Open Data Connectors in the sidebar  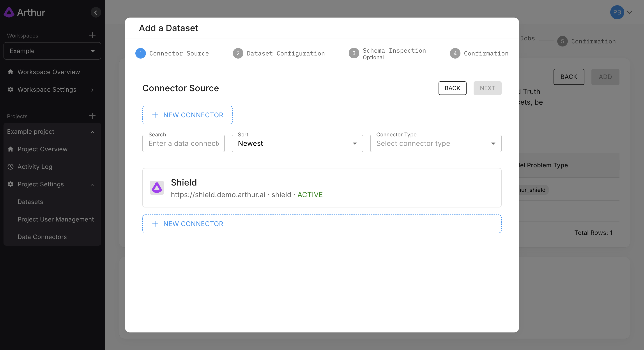[42, 237]
